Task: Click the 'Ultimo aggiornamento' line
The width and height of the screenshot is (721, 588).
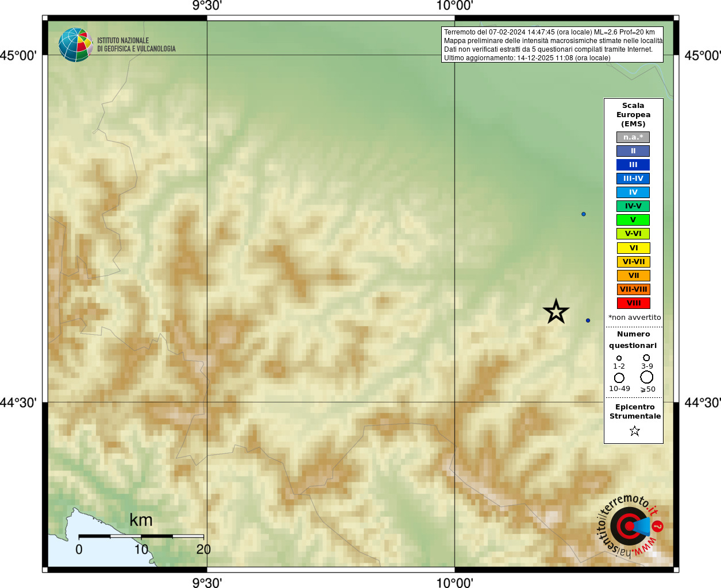Action: pos(527,58)
